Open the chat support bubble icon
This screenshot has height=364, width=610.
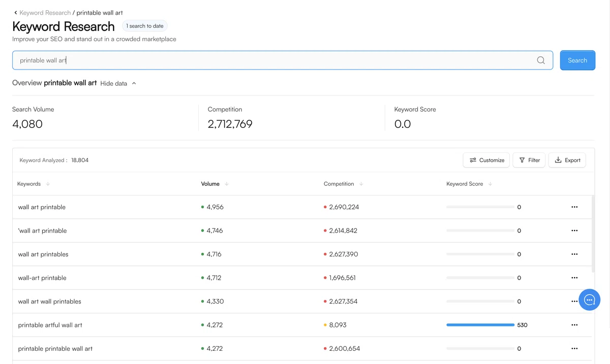point(590,300)
